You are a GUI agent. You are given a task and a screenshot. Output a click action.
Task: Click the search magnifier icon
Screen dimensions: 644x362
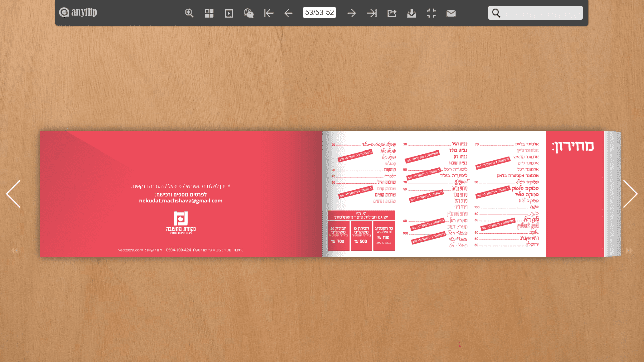[x=496, y=13]
